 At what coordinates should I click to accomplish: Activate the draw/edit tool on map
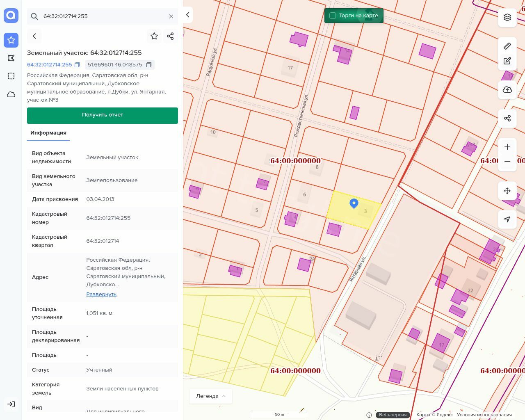[x=507, y=61]
